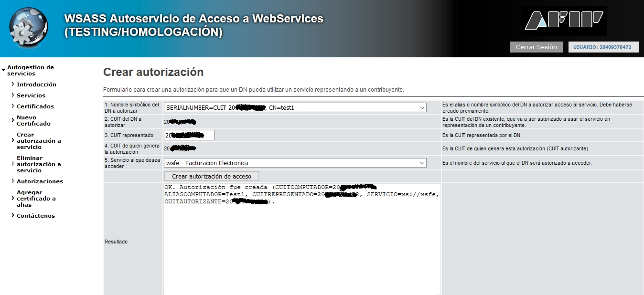
Task: Click the CUIT representado input field
Action: tap(189, 135)
